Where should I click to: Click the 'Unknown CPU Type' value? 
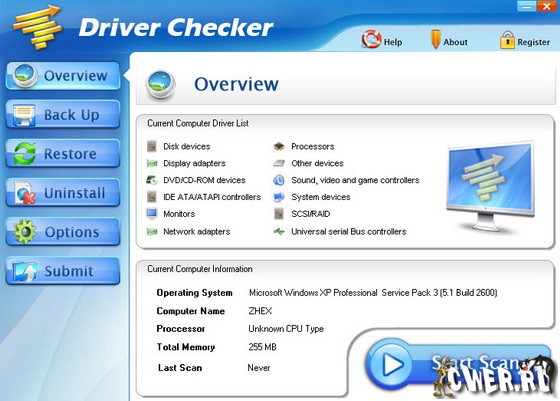(286, 329)
